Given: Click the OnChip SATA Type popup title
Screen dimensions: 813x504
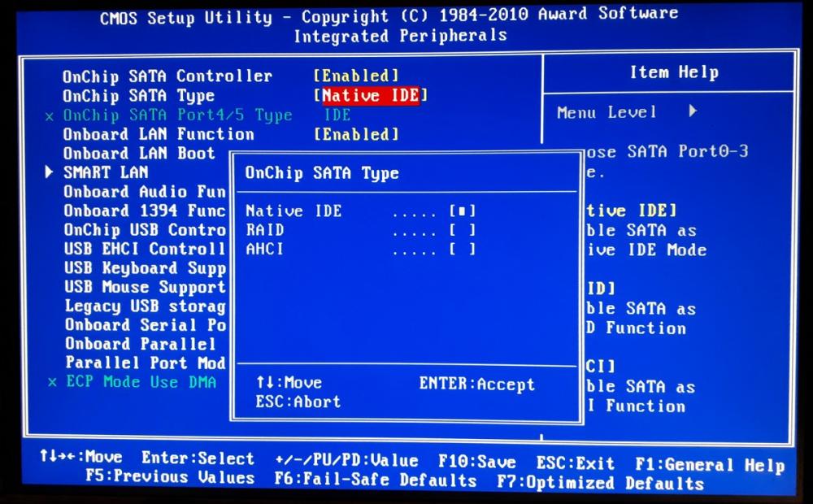Looking at the screenshot, I should tap(322, 172).
